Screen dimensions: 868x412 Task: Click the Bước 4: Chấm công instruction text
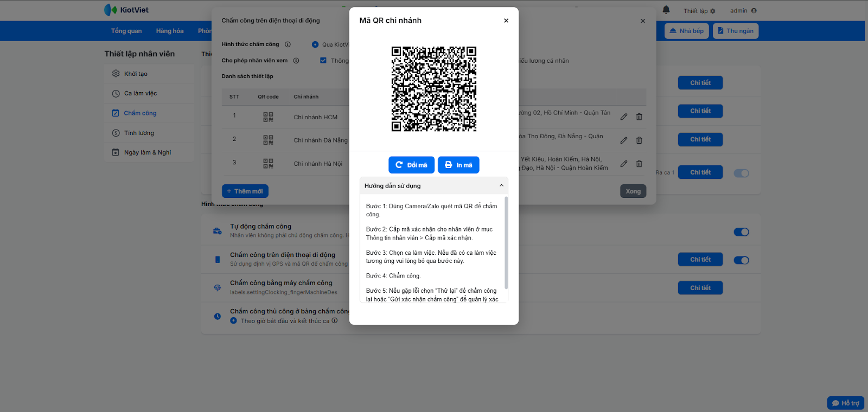pyautogui.click(x=393, y=276)
